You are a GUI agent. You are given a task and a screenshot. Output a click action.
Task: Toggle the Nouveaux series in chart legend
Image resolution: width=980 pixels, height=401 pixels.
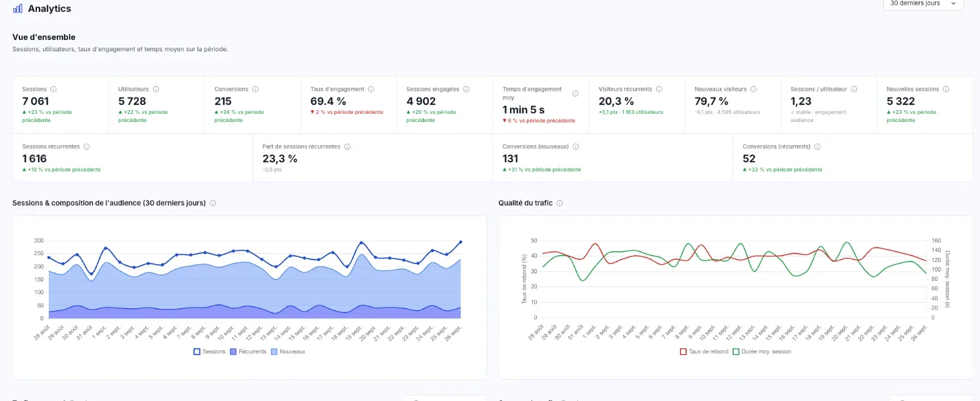(x=288, y=352)
